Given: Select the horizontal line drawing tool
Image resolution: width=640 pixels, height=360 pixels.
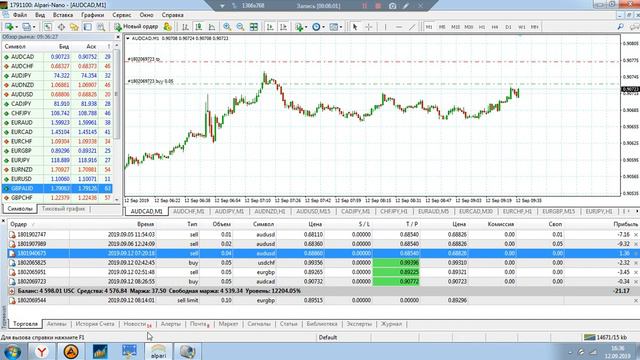Looking at the screenshot, I should pyautogui.click(x=399, y=27).
